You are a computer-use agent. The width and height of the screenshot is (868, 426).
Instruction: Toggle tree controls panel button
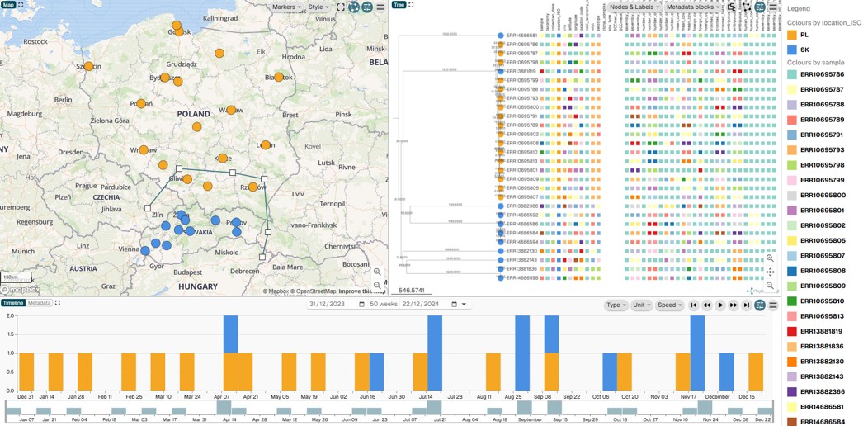(760, 7)
